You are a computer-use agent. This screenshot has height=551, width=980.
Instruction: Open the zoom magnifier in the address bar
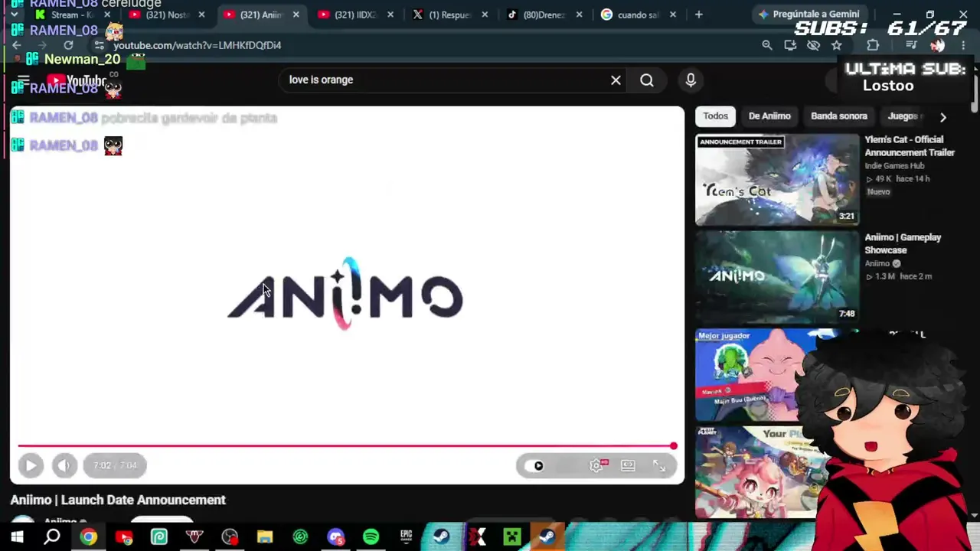click(767, 45)
